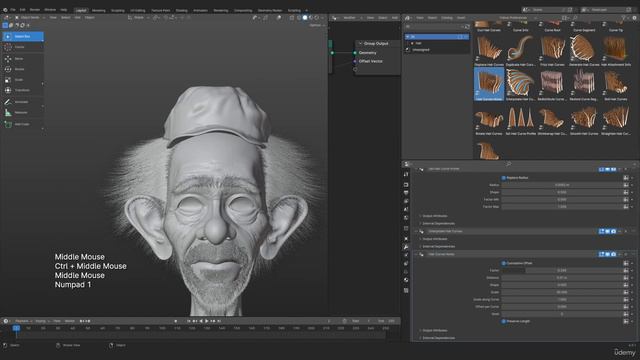Open the Edit menu

point(22,10)
